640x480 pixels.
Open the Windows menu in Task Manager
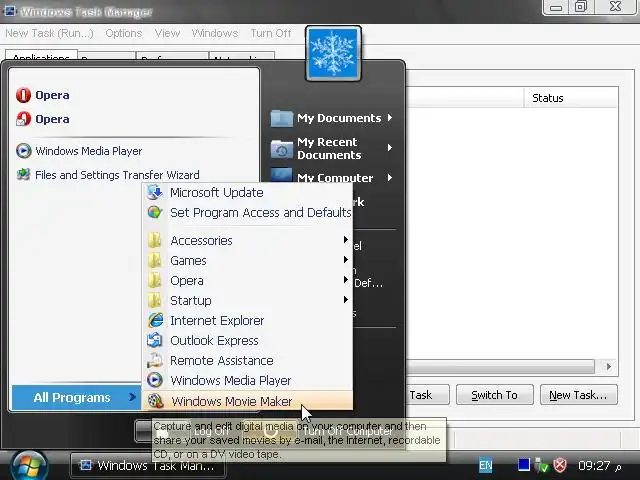pos(215,33)
